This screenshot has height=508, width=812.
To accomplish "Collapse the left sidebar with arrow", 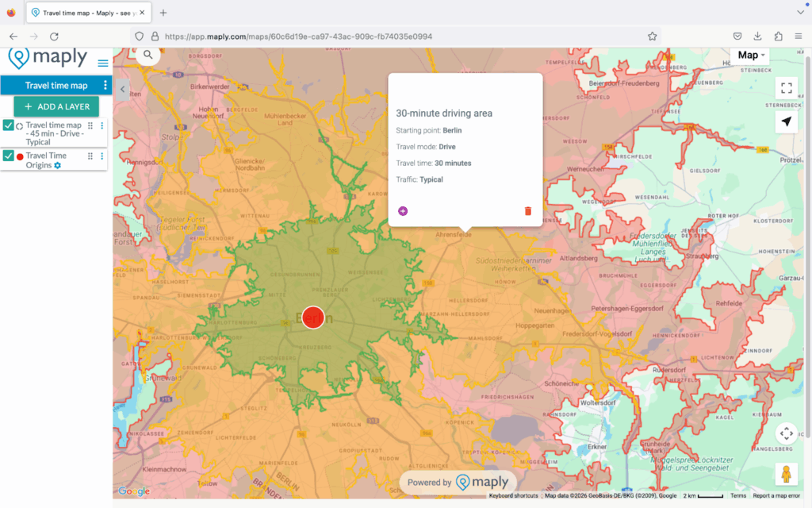I will point(122,90).
